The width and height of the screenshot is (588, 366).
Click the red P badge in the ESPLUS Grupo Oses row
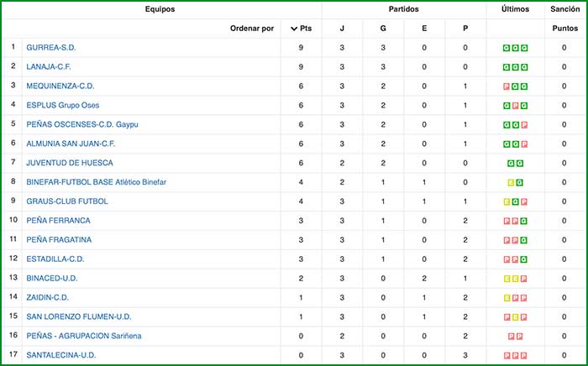coord(515,106)
